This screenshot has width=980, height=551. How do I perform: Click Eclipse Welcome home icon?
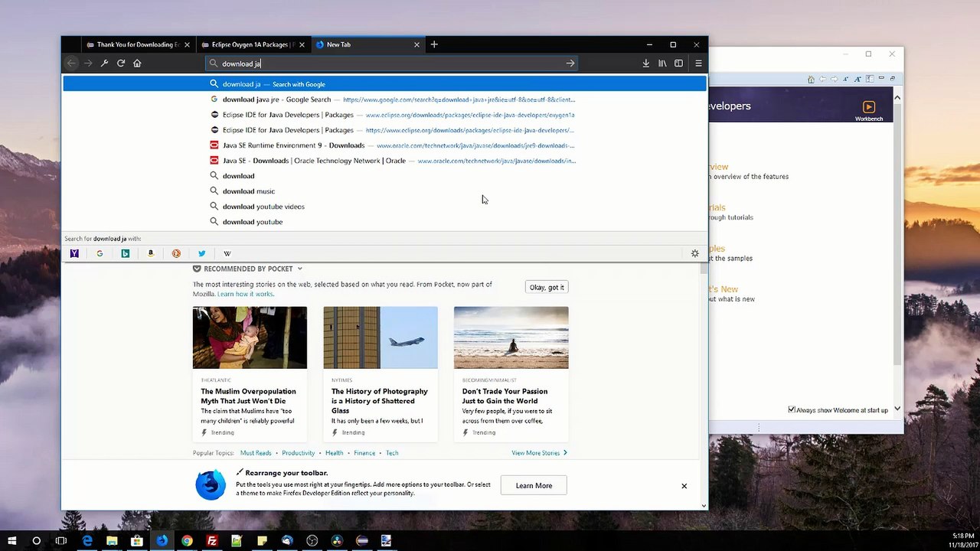(811, 79)
